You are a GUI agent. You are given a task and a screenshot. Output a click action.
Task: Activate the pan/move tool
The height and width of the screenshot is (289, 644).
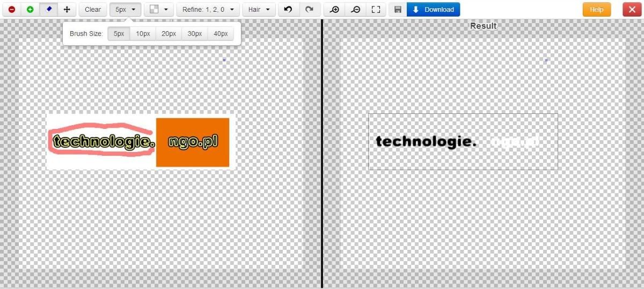(67, 10)
